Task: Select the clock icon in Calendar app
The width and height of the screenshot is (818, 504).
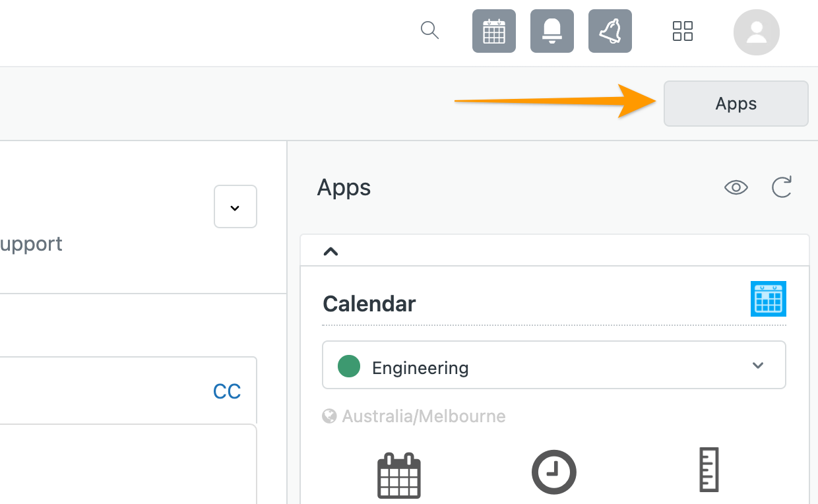Action: (554, 472)
